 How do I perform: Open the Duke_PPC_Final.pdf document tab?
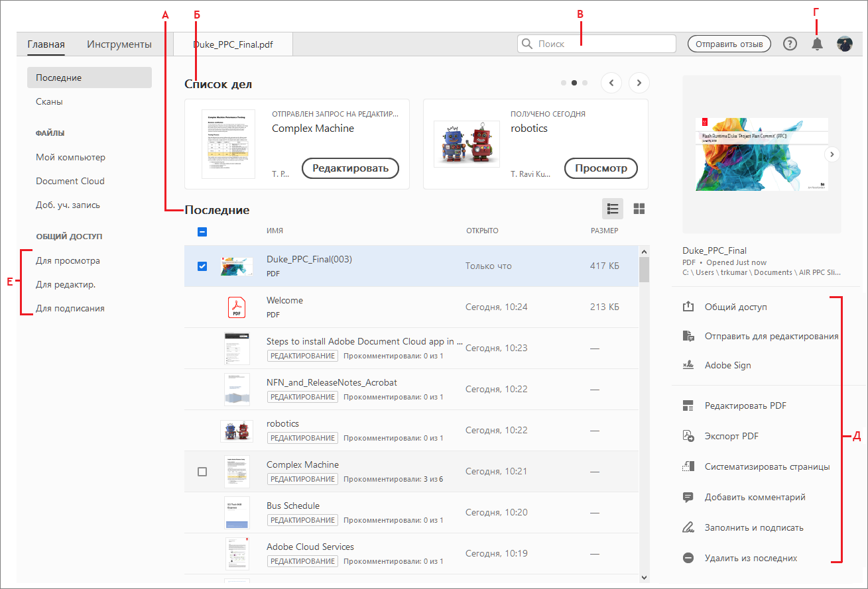(x=233, y=44)
